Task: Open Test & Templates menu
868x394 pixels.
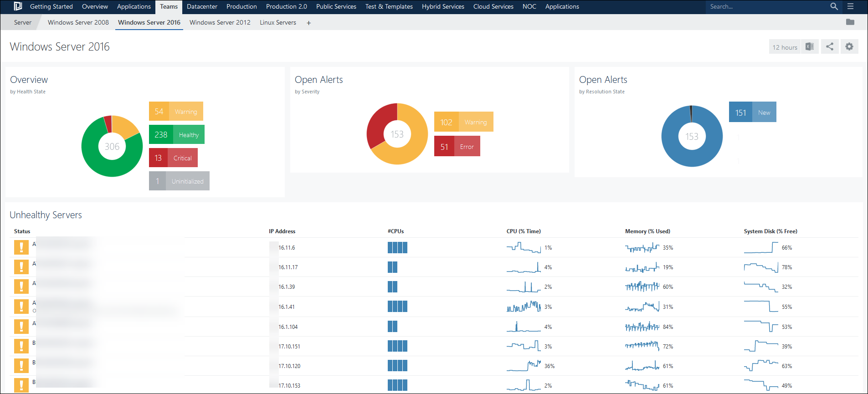Action: click(389, 6)
